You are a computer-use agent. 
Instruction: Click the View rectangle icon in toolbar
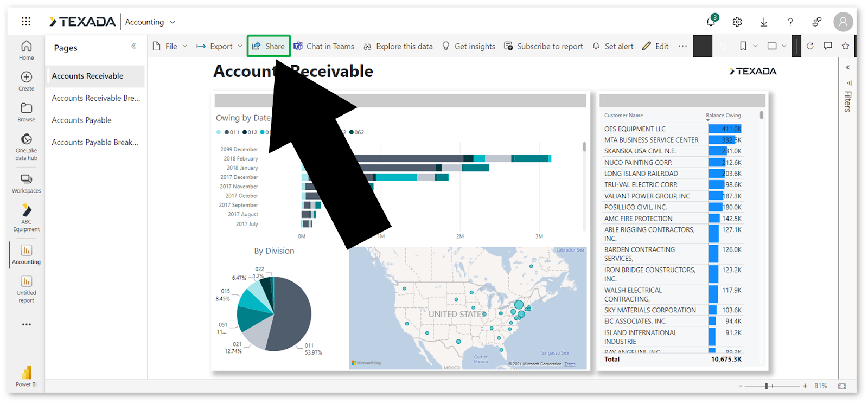(x=772, y=46)
